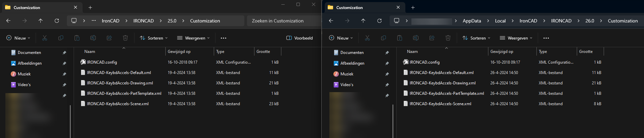Show hidden path ellipsis in left address bar
Screen dimensions: 644x138
94,21
